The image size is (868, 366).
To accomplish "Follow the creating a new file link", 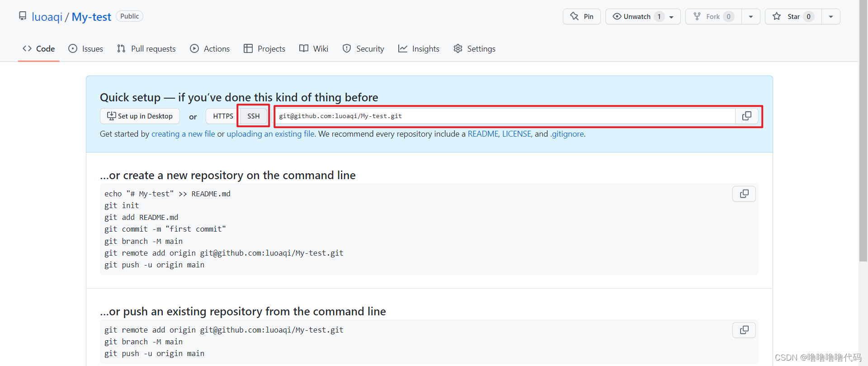I will tap(183, 134).
